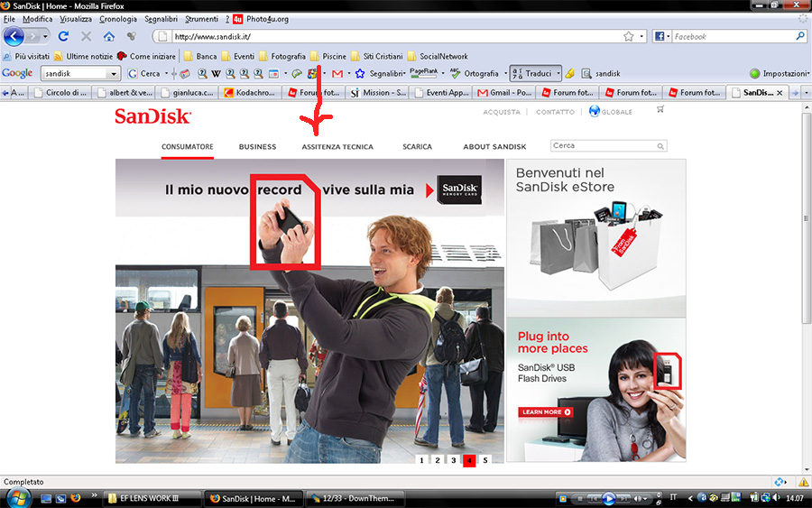Click the SCARICA nav link
The width and height of the screenshot is (812, 508).
(418, 147)
